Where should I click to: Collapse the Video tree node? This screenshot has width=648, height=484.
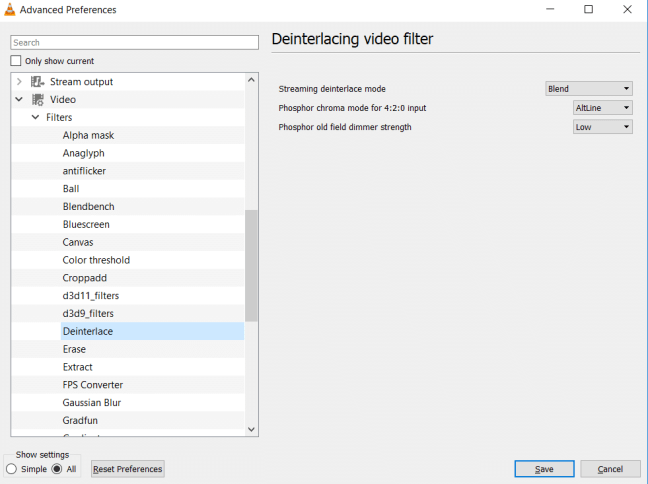19,100
